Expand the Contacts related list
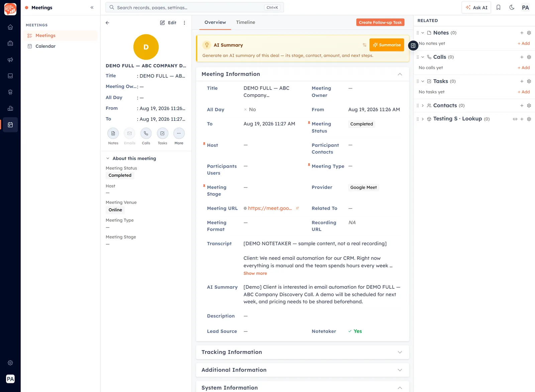Image resolution: width=535 pixels, height=392 pixels. click(x=423, y=106)
